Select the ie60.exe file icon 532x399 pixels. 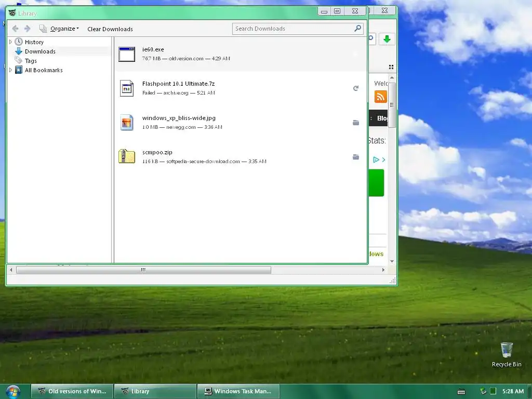pos(127,54)
